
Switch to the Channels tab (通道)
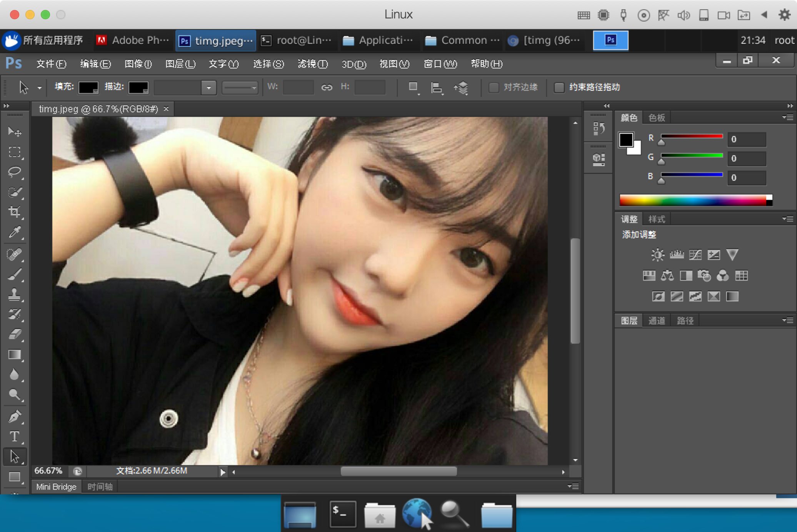[657, 321]
